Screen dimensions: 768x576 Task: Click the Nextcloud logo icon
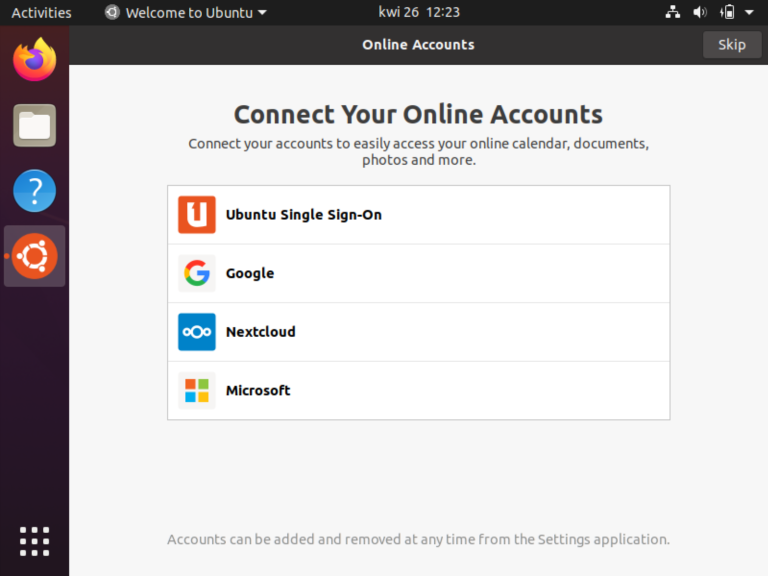(196, 332)
